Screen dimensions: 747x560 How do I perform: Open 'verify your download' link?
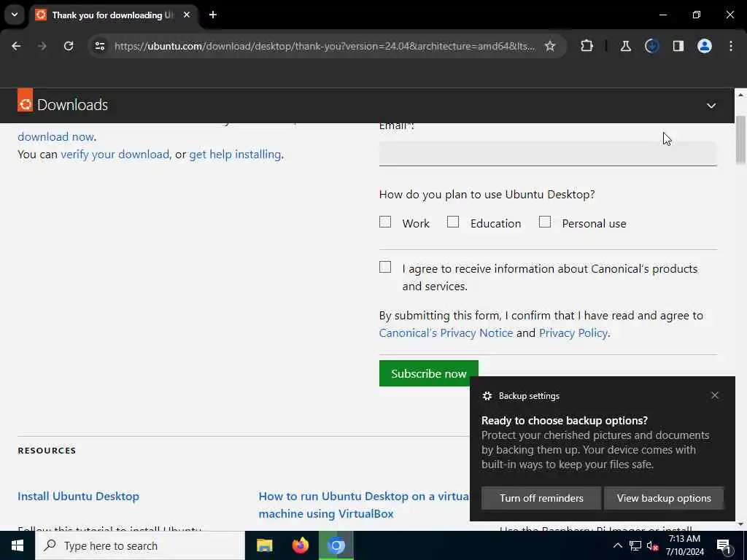click(x=115, y=155)
